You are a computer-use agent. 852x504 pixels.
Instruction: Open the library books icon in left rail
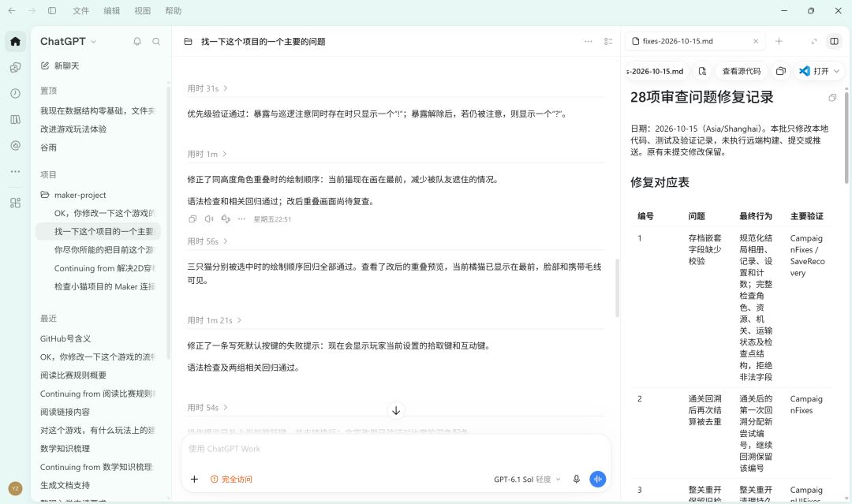[15, 119]
